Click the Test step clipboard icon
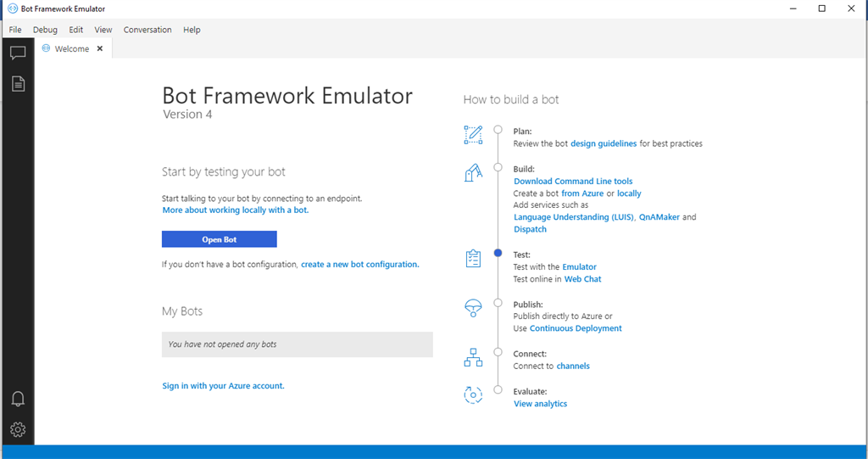This screenshot has height=459, width=868. pos(473,258)
